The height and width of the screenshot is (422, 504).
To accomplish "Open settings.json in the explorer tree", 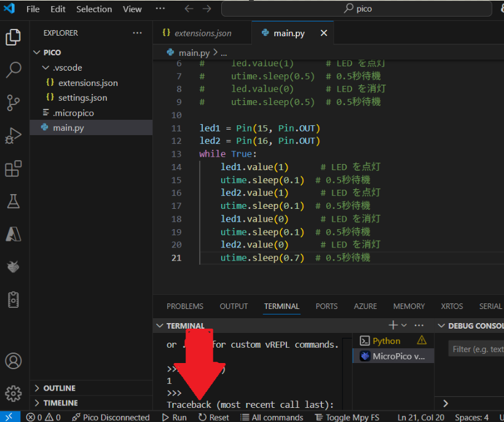I will (x=82, y=98).
